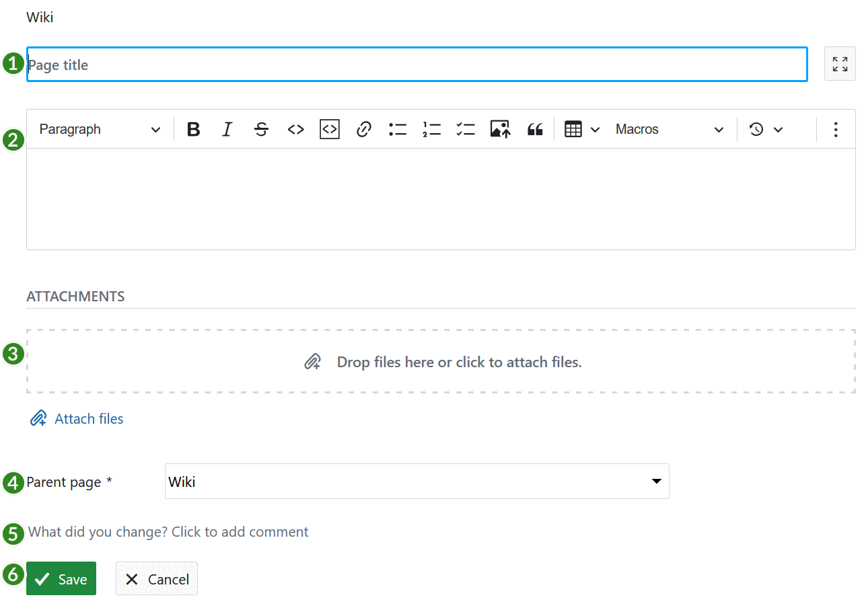This screenshot has height=610, width=868.
Task: Apply strikethrough formatting
Action: pos(261,129)
